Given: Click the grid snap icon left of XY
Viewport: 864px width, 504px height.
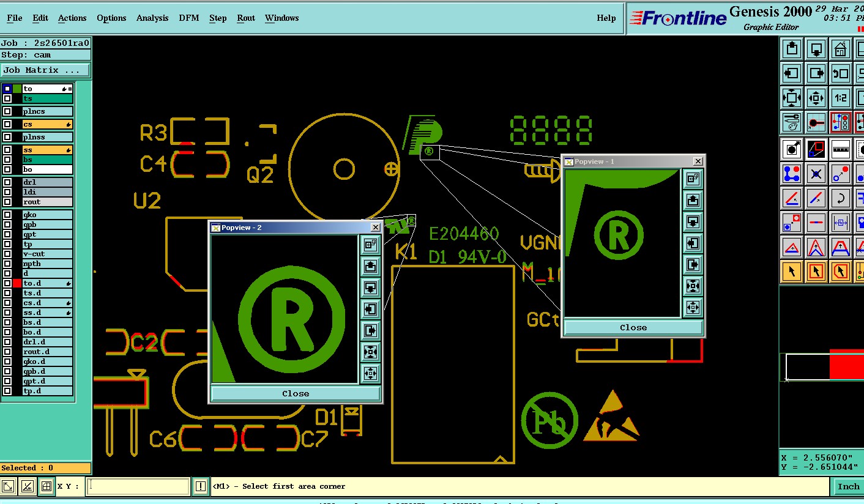Looking at the screenshot, I should pos(46,486).
